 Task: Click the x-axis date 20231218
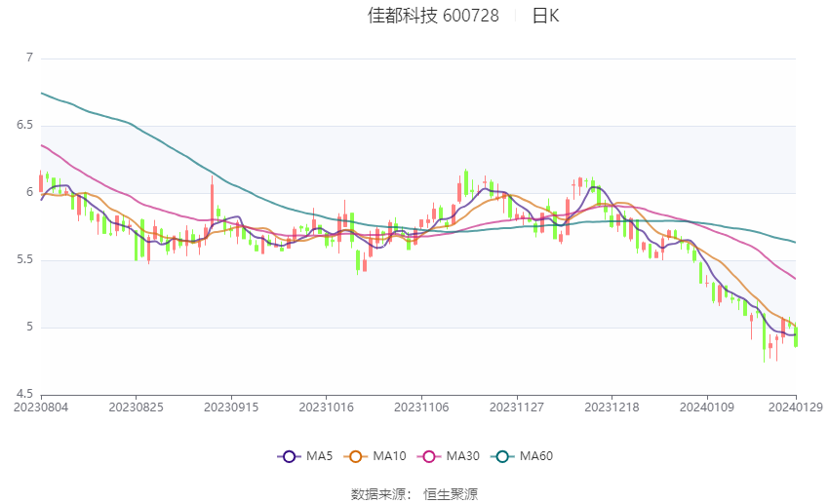pos(612,407)
